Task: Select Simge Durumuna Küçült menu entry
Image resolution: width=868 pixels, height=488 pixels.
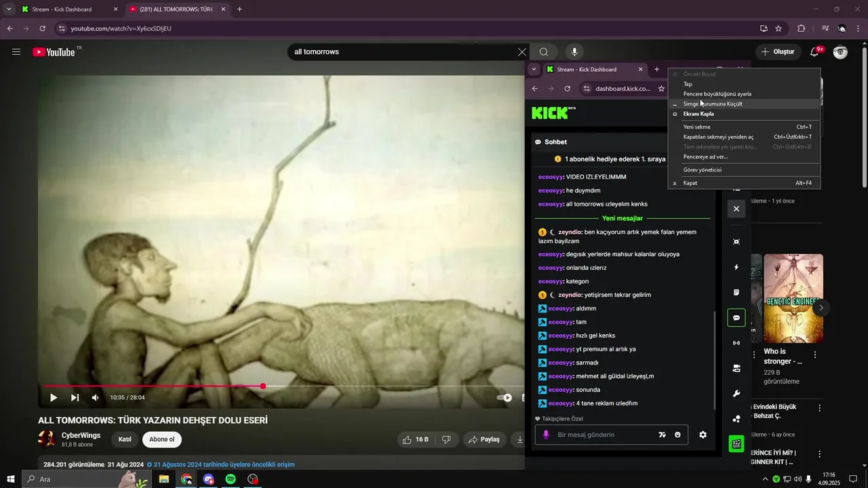Action: [745, 104]
